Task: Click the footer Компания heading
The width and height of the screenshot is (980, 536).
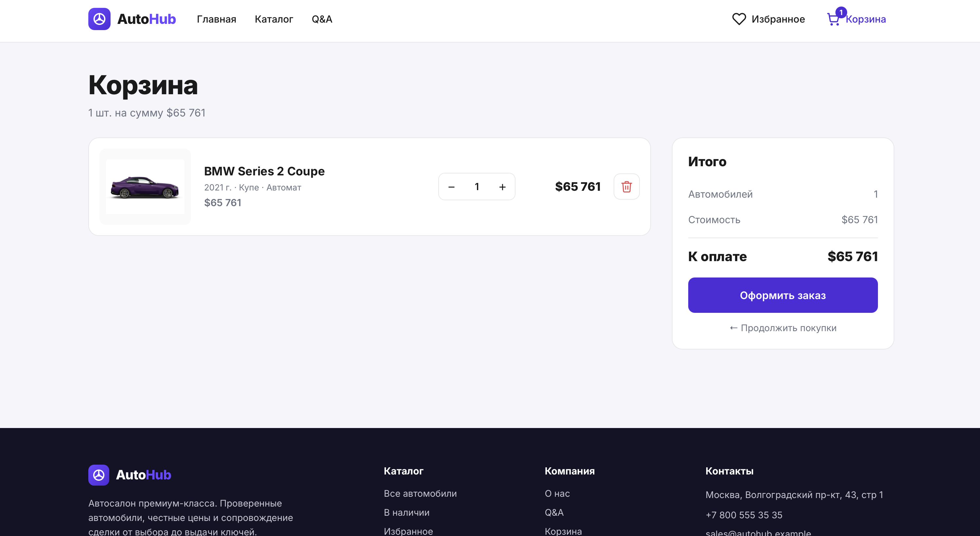Action: point(569,471)
